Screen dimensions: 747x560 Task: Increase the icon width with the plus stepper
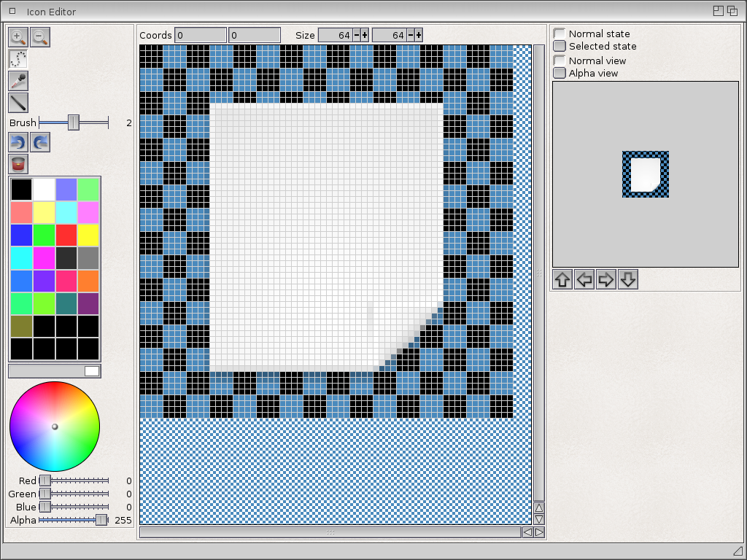(365, 35)
